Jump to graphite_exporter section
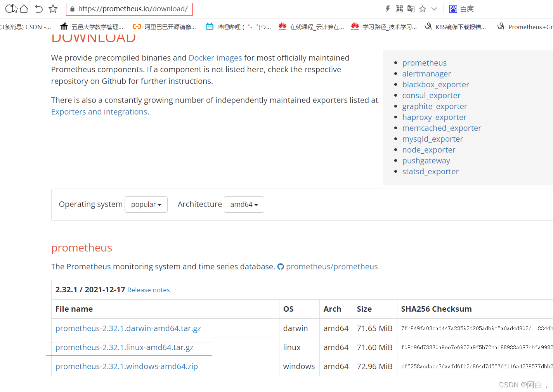The width and height of the screenshot is (553, 392). pos(435,106)
